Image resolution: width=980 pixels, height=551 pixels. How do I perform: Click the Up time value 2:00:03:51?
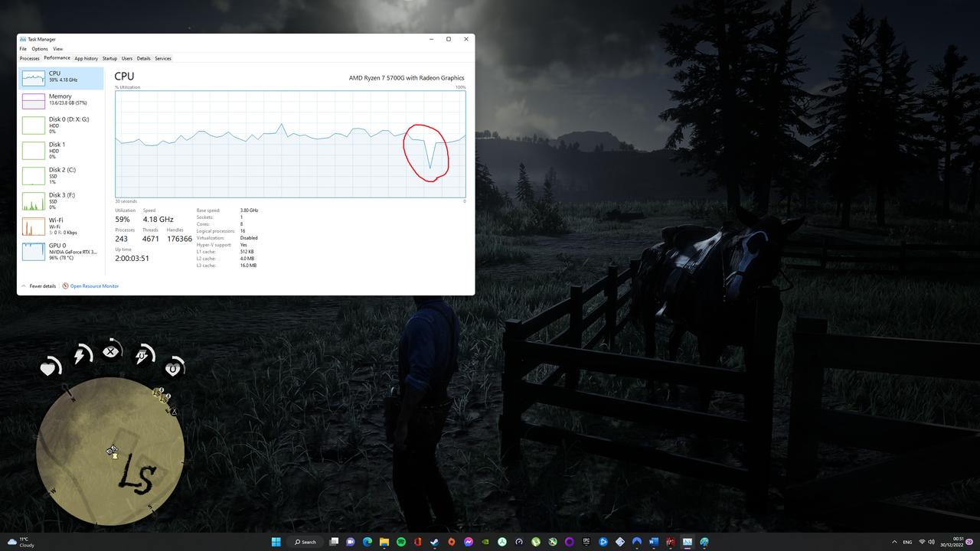[x=132, y=259]
